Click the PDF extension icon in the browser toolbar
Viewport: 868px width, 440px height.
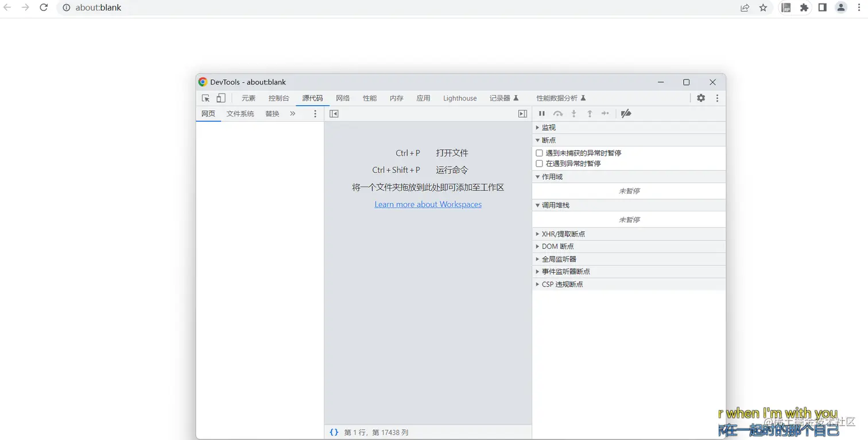pyautogui.click(x=786, y=8)
